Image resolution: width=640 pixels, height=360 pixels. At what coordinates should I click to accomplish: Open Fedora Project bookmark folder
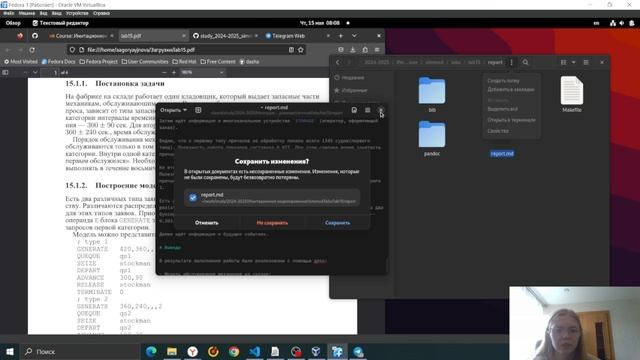(x=98, y=62)
